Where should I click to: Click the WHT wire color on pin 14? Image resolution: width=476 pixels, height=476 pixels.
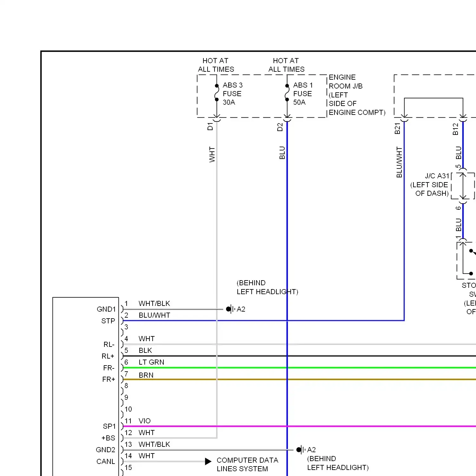tap(147, 456)
